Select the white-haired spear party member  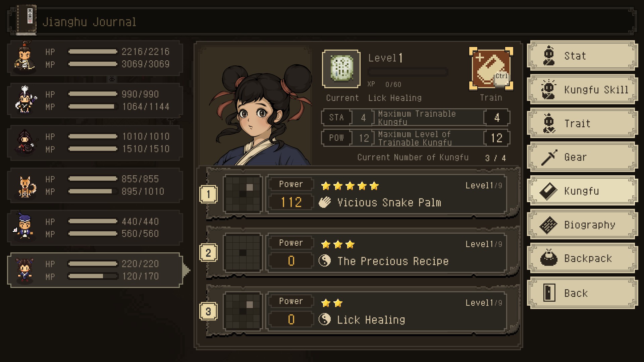point(95,100)
